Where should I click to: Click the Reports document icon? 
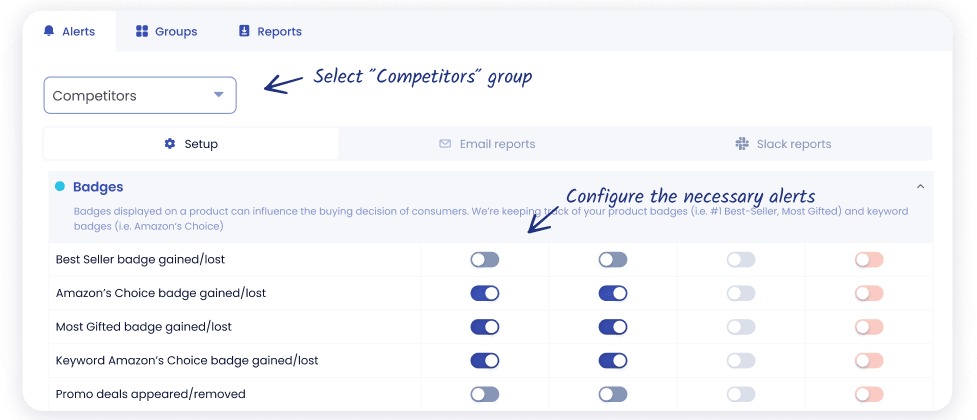pyautogui.click(x=244, y=32)
